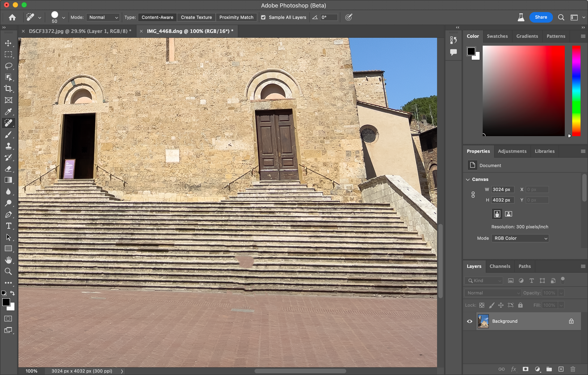The width and height of the screenshot is (588, 375).
Task: Select the Gradient tool
Action: 8,180
